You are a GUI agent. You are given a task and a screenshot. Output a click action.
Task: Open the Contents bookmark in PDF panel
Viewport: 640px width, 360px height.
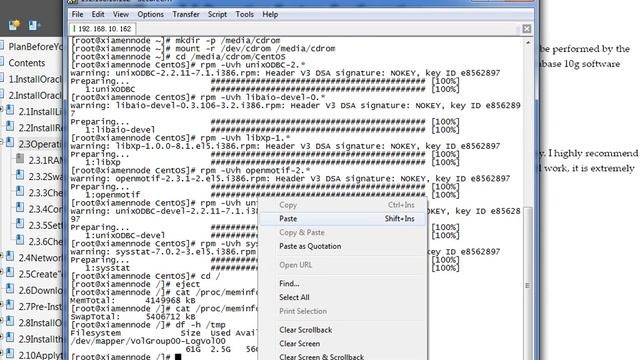tap(27, 63)
